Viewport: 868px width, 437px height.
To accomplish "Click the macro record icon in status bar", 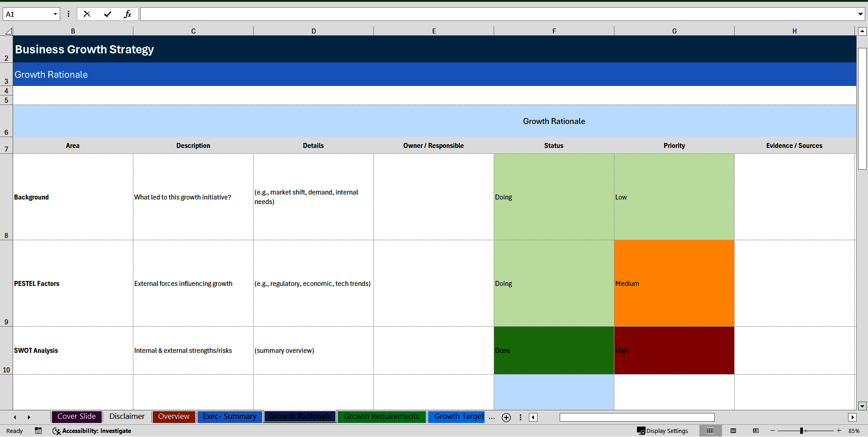I will click(x=38, y=431).
